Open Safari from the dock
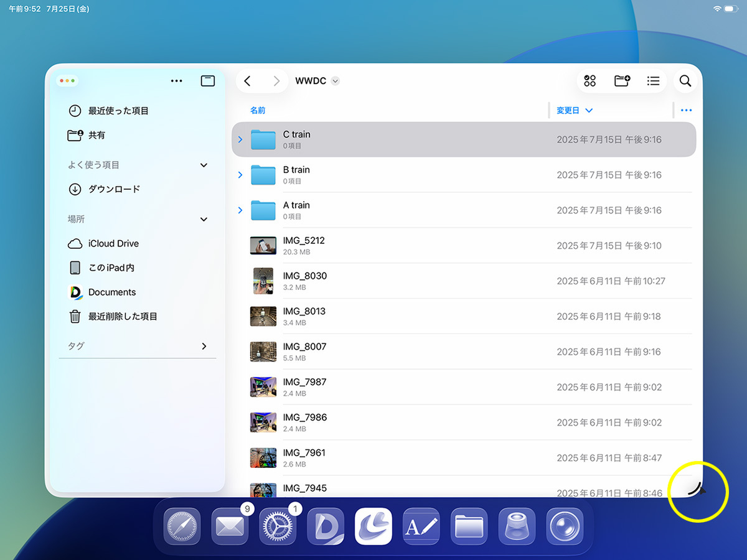Image resolution: width=747 pixels, height=560 pixels. (182, 526)
